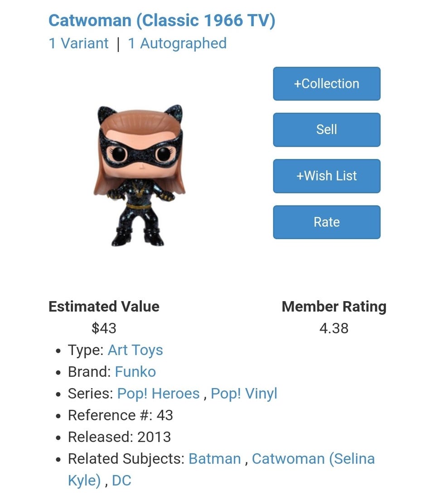The width and height of the screenshot is (435, 504).
Task: Add item via +Wish List button
Action: [x=326, y=176]
